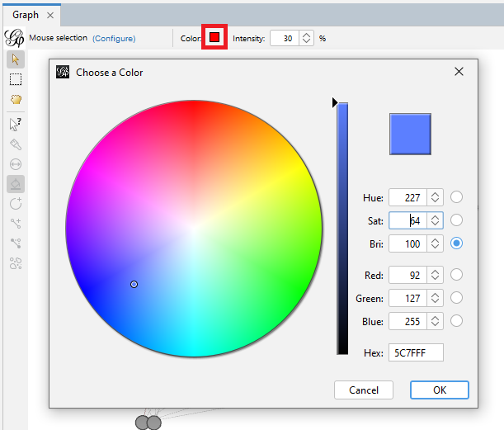Select the Green radio button

[x=456, y=298]
